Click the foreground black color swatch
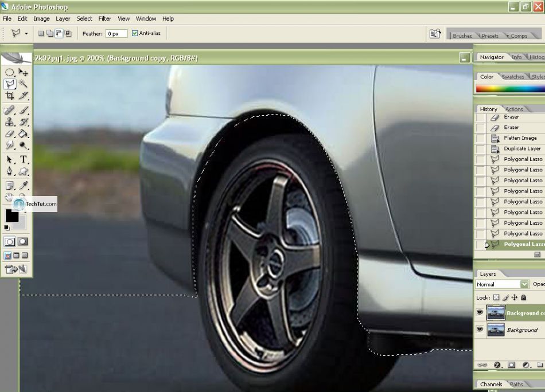Viewport: 545px width, 392px height. tap(11, 215)
